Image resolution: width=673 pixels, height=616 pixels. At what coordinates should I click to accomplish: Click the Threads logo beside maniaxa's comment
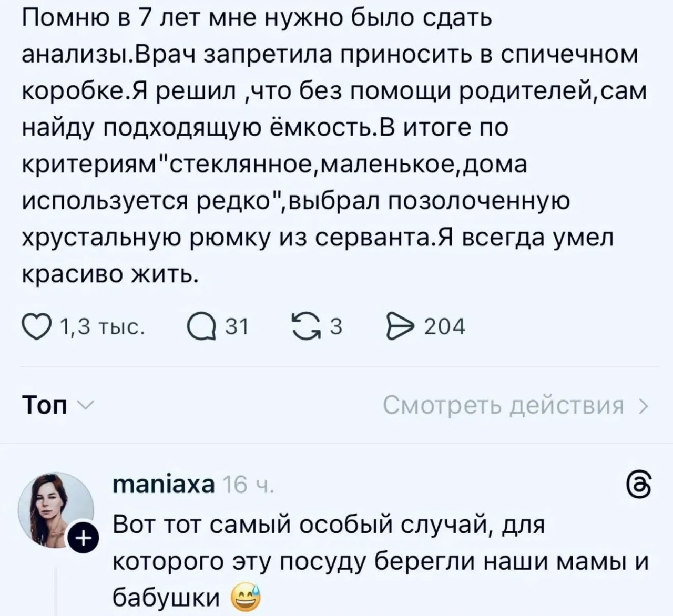coord(640,482)
